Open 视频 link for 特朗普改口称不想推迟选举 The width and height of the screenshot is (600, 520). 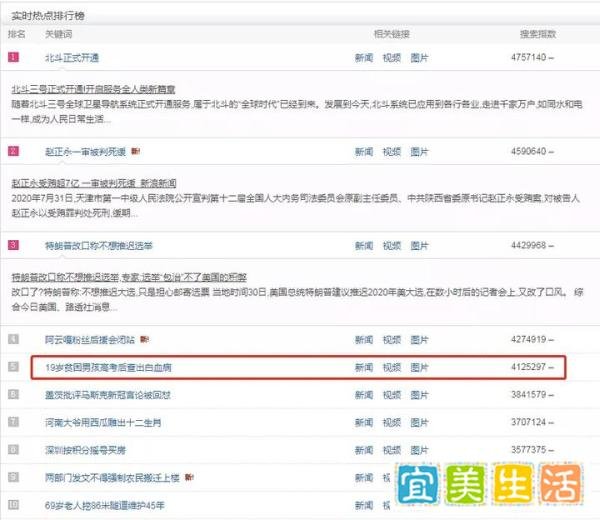coord(392,246)
